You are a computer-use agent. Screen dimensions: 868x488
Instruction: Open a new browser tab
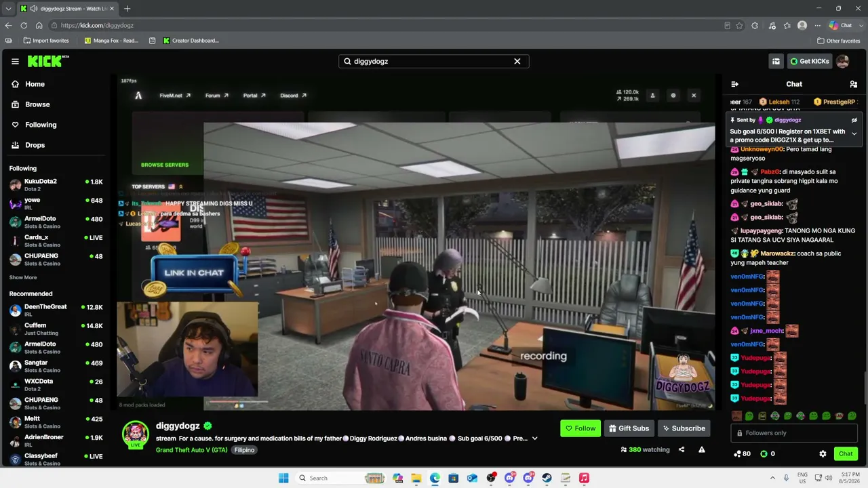(127, 9)
